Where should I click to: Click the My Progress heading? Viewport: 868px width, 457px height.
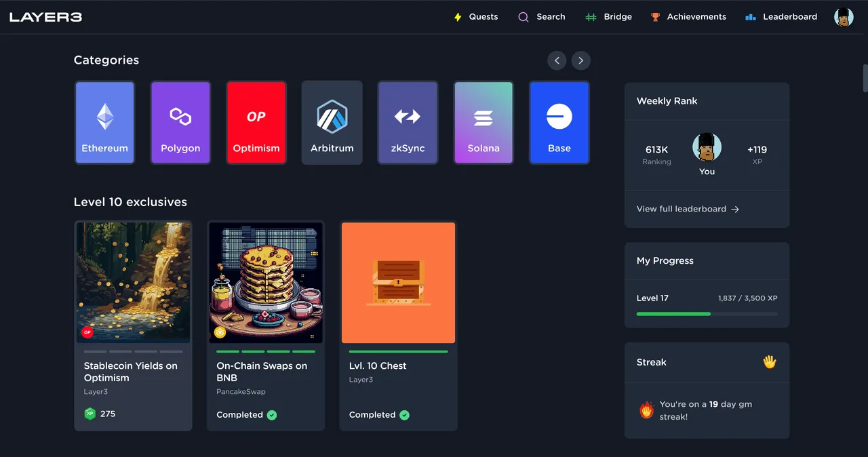(x=665, y=260)
